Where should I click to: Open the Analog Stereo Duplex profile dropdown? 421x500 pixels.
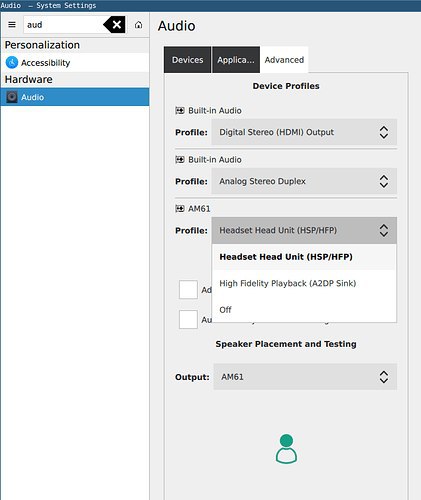304,181
